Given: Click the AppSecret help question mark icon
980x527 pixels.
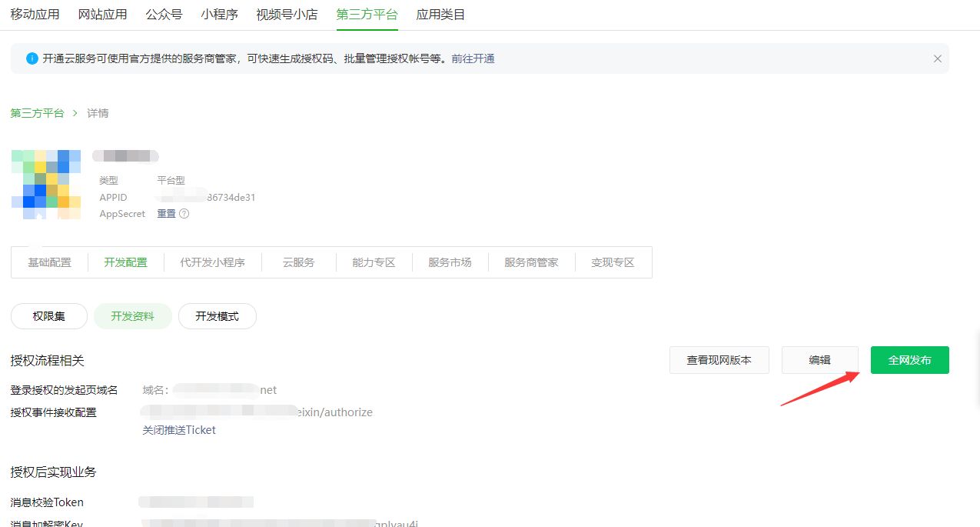Looking at the screenshot, I should 184,214.
